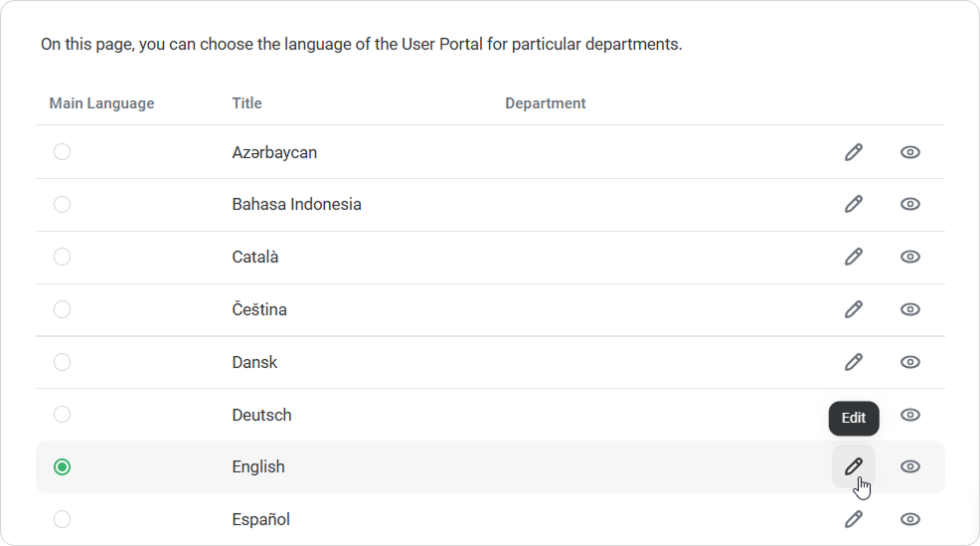Click the Čeština language title
Viewport: 980px width, 546px height.
coord(259,309)
